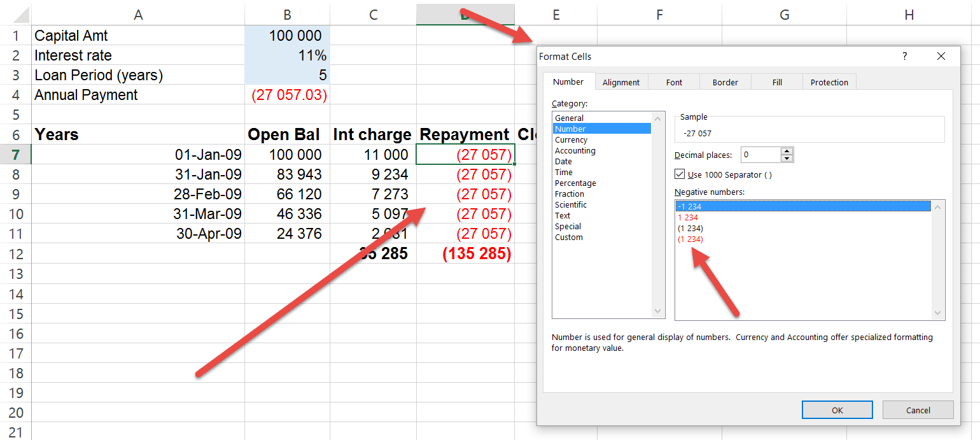This screenshot has height=440, width=980.
Task: Select the 11 000 interest charge cell
Action: pos(373,154)
